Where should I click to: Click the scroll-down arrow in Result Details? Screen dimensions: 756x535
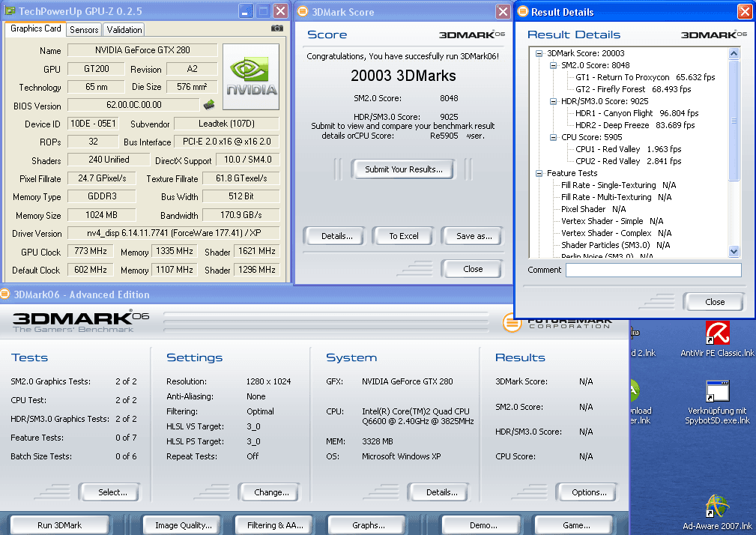pos(734,251)
